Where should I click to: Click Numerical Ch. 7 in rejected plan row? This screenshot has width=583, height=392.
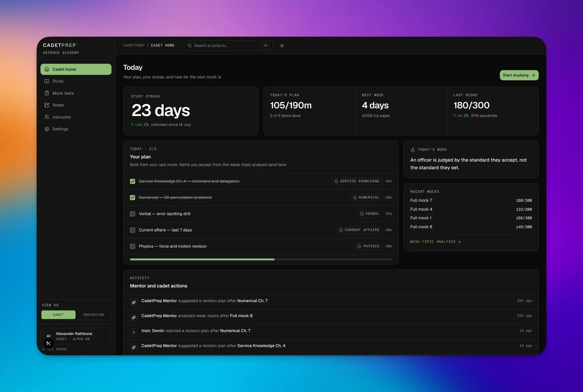235,331
